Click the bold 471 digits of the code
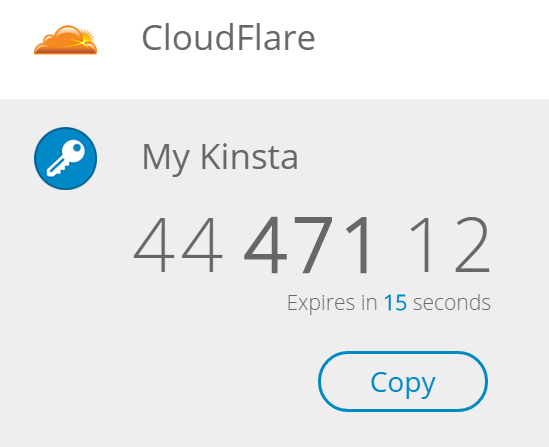549x447 pixels. point(306,245)
